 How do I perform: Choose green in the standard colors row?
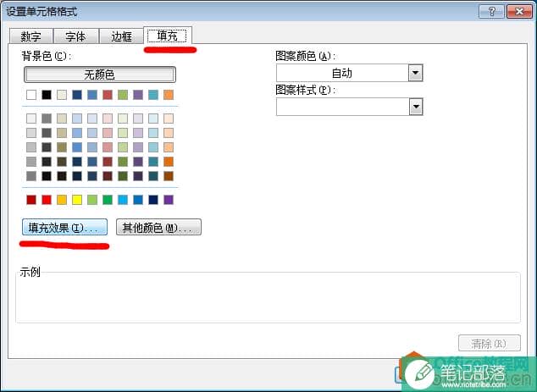click(108, 200)
